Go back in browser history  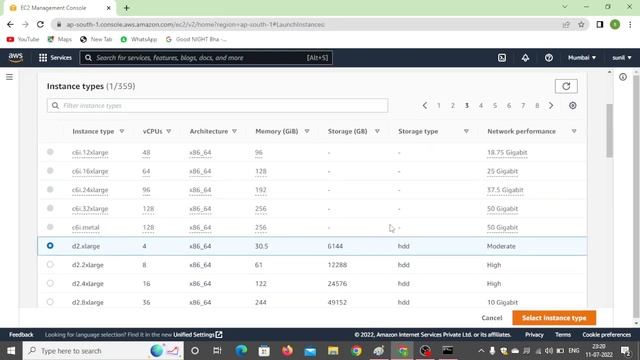tap(10, 24)
